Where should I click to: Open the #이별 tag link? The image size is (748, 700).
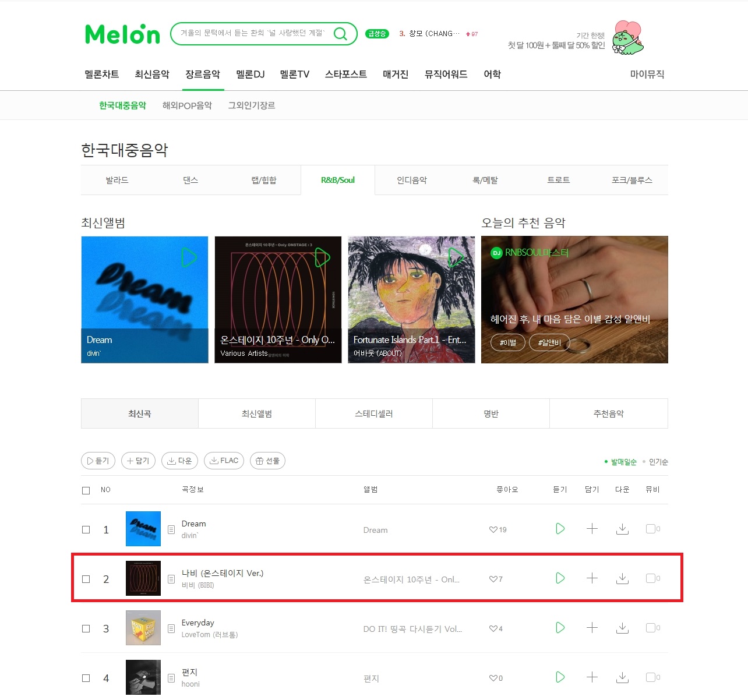pyautogui.click(x=508, y=342)
